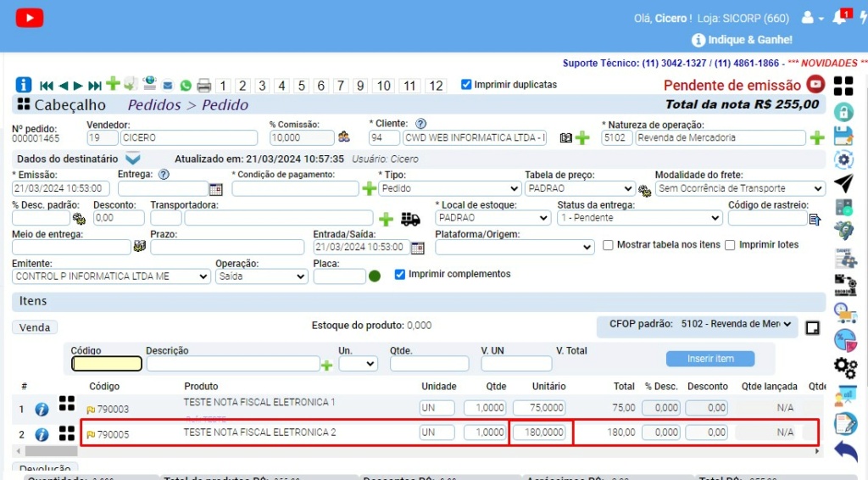
Task: Click the truck icon next to Transportadora
Action: pos(410,220)
